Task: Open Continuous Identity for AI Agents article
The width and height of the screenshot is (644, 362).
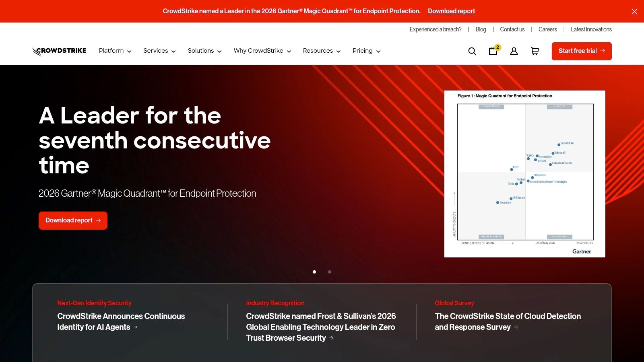Action: 121,322
